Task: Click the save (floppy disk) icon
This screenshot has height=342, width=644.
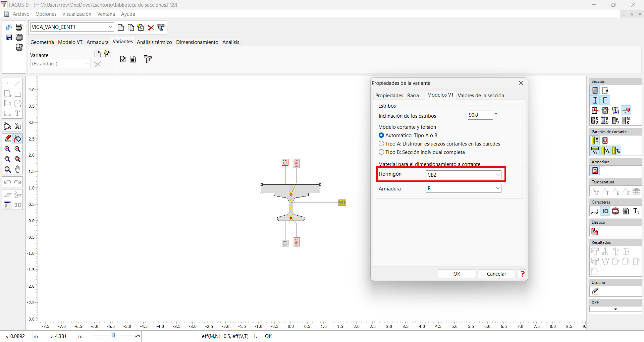Action: 9,38
